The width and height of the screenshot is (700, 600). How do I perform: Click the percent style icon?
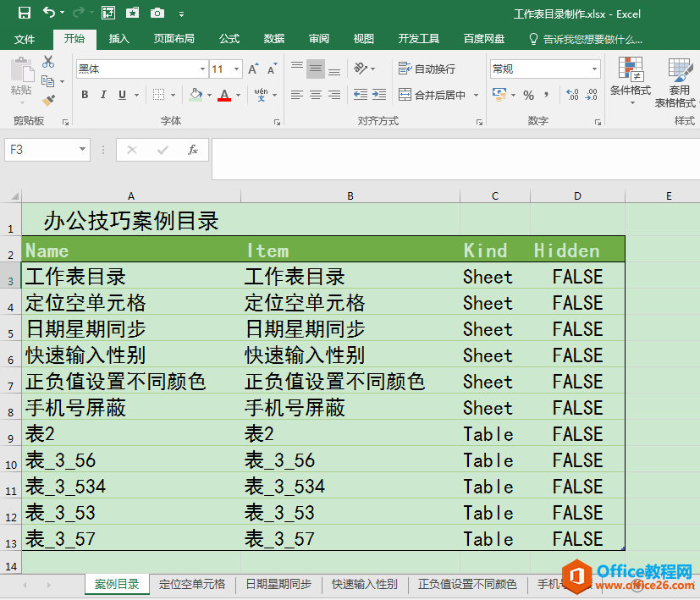click(x=528, y=95)
